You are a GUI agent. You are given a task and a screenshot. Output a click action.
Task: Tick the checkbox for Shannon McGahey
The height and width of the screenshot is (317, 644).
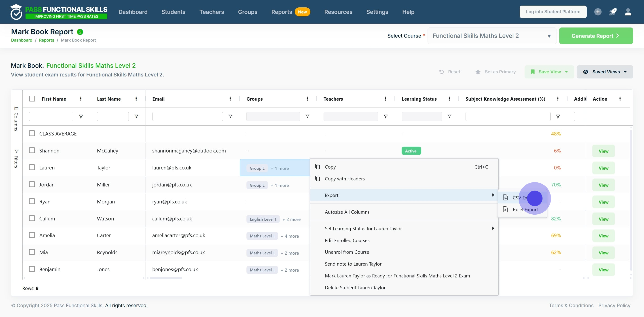point(32,150)
